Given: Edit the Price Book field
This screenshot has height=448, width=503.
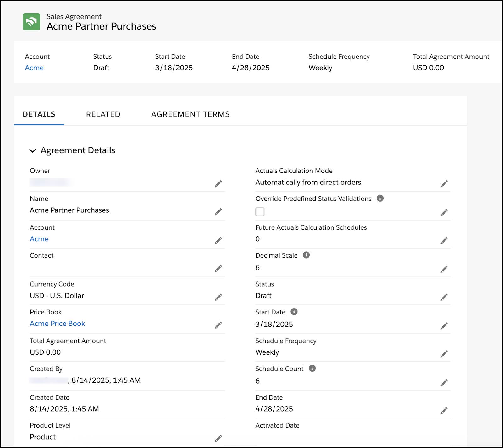Looking at the screenshot, I should point(218,325).
